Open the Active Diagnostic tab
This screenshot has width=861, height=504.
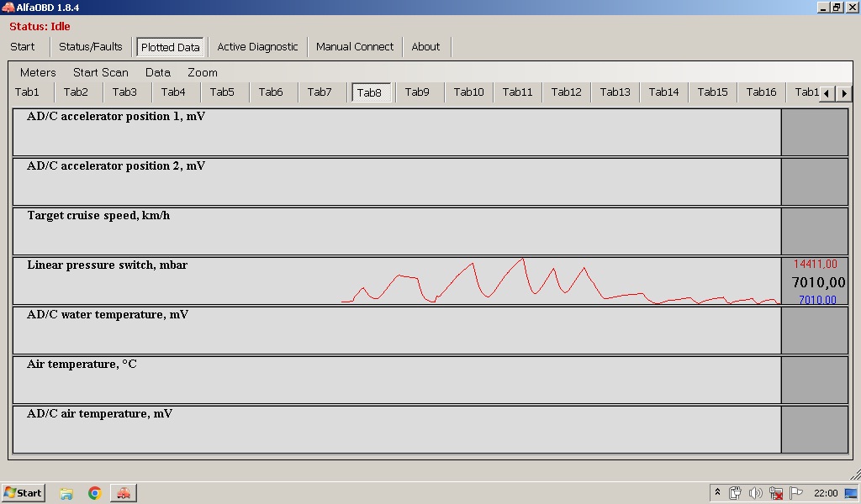[x=257, y=47]
